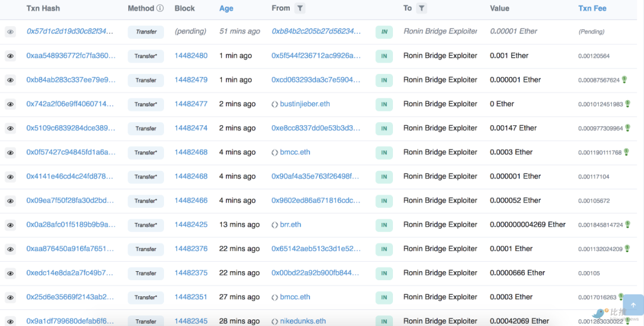644x326 pixels.
Task: Open block 14482480
Action: coord(191,55)
